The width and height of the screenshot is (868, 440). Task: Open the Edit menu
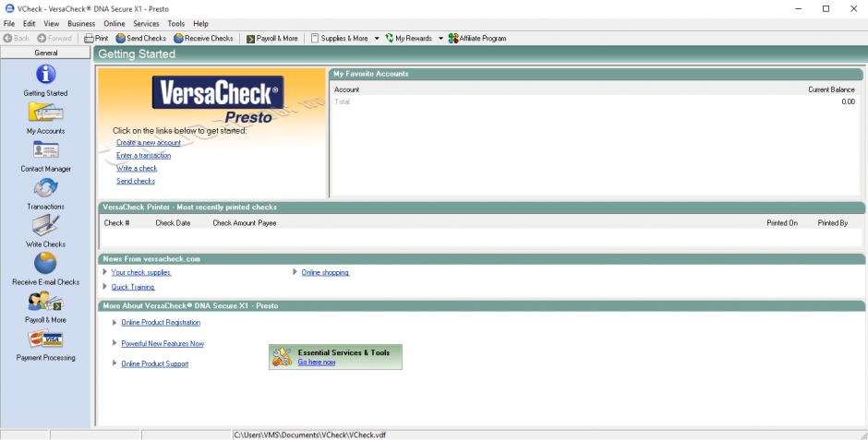(x=29, y=24)
